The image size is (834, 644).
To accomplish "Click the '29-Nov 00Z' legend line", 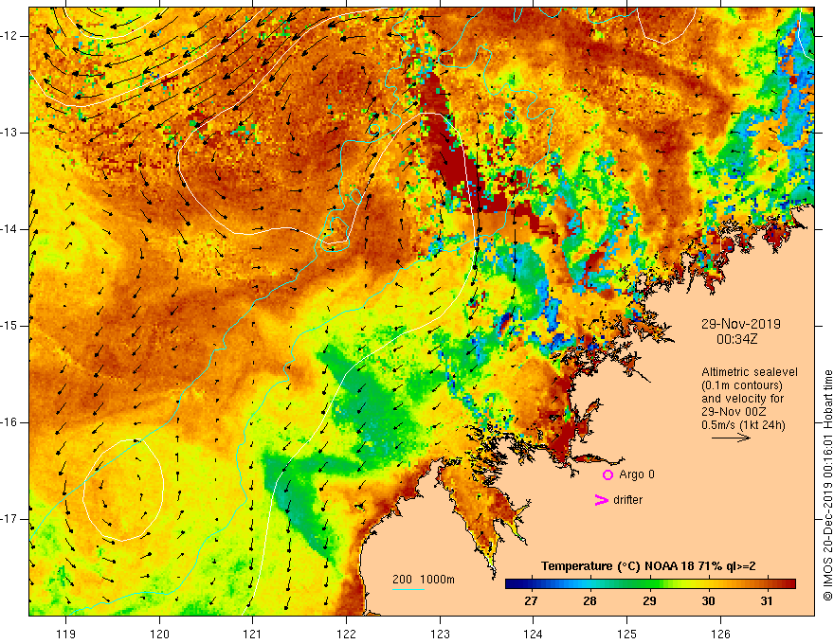I will coord(732,412).
